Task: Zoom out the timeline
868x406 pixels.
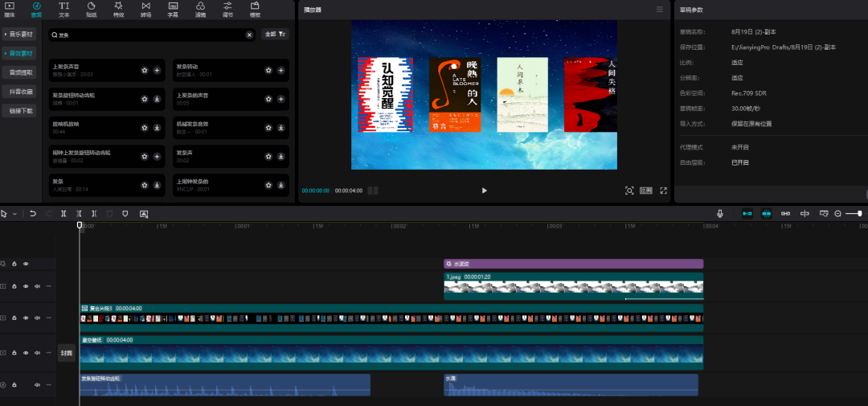Action: [x=837, y=214]
